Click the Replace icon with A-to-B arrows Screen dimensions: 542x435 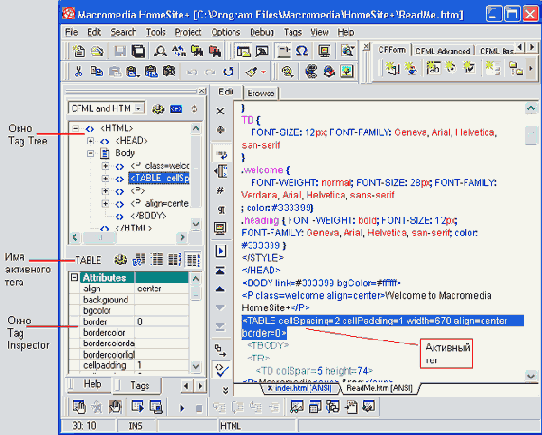pos(179,51)
